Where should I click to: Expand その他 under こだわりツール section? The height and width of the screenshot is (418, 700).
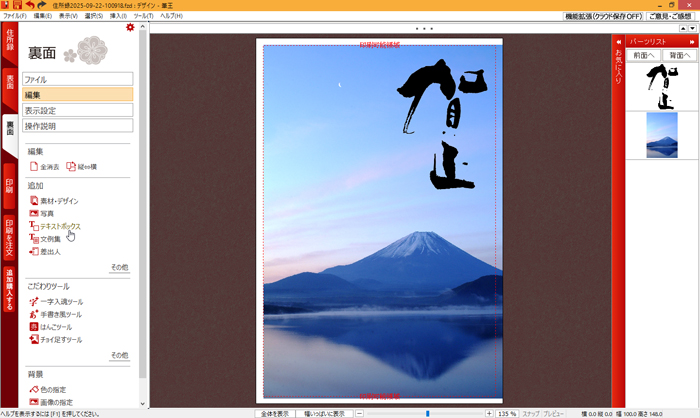coord(118,355)
